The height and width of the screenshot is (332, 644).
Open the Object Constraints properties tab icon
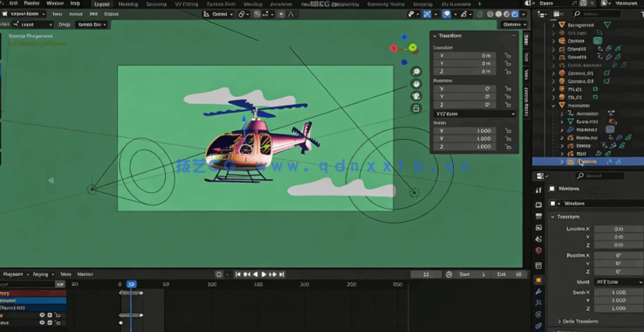point(538,325)
